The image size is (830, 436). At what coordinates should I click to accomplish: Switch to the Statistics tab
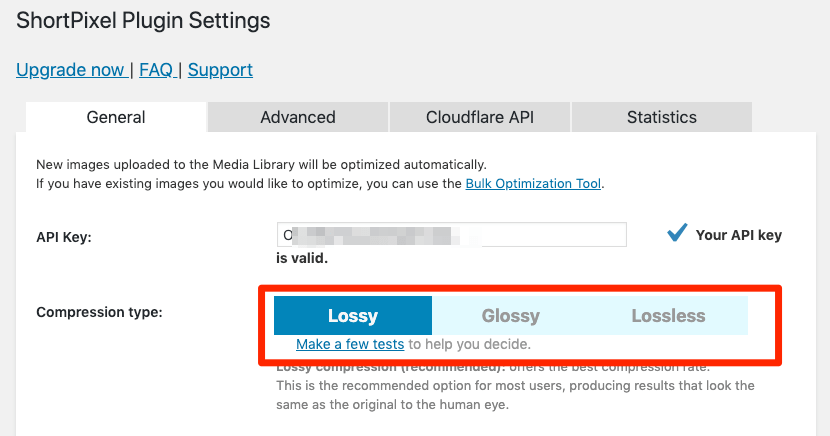point(661,117)
